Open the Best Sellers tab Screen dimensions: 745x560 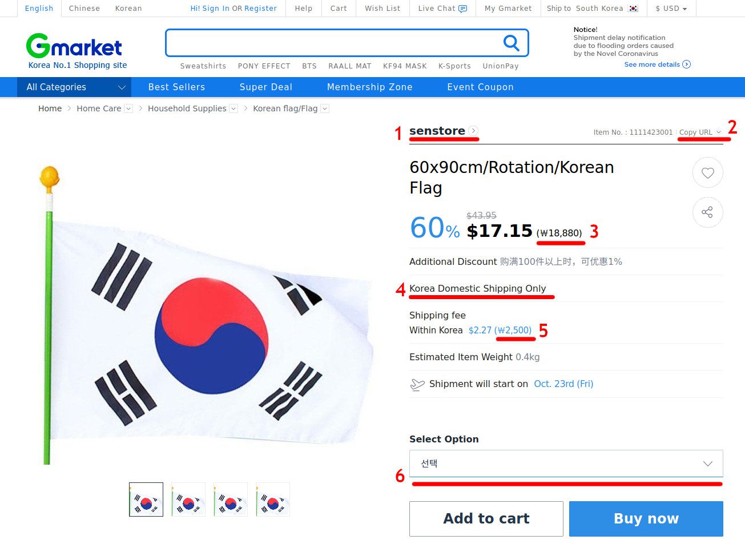coord(176,87)
